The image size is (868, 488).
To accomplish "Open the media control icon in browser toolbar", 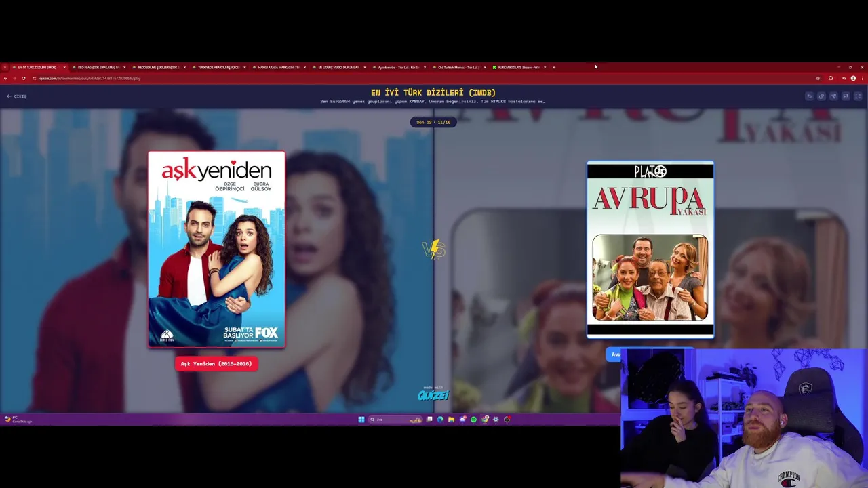I will [x=844, y=78].
